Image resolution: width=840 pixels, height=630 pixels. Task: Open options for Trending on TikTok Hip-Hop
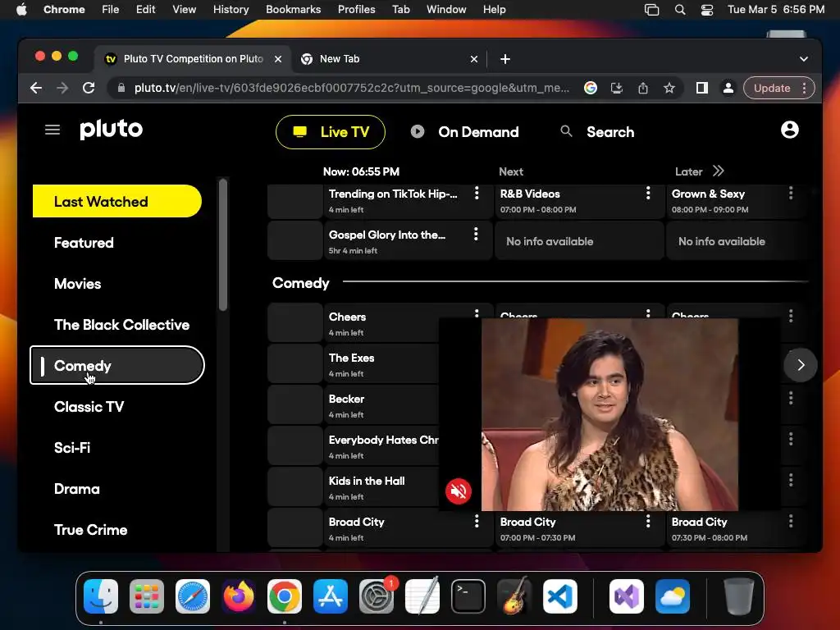click(477, 194)
